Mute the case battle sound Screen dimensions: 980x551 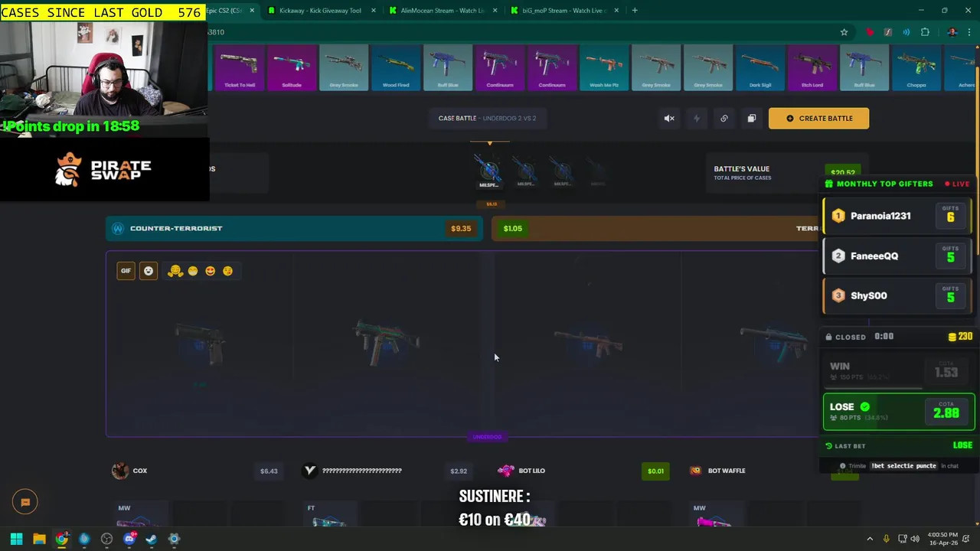(669, 119)
